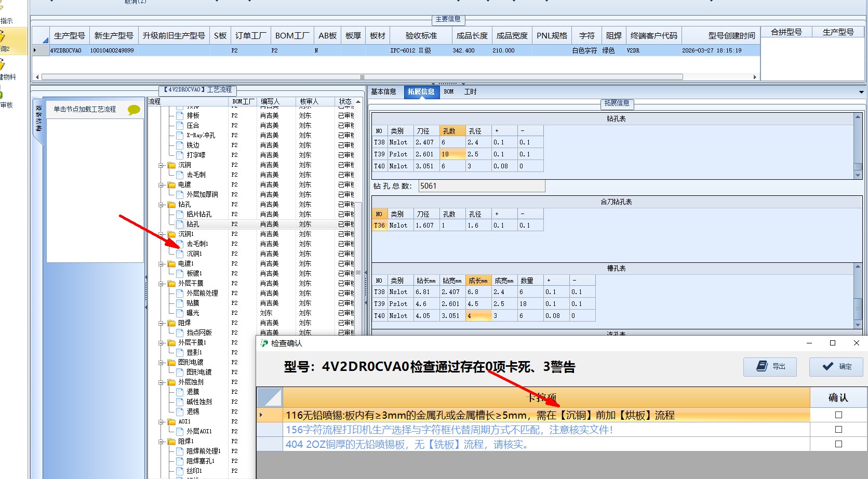The height and width of the screenshot is (479, 868).
Task: Select the 挡点网版 step document icon
Action: [x=180, y=333]
